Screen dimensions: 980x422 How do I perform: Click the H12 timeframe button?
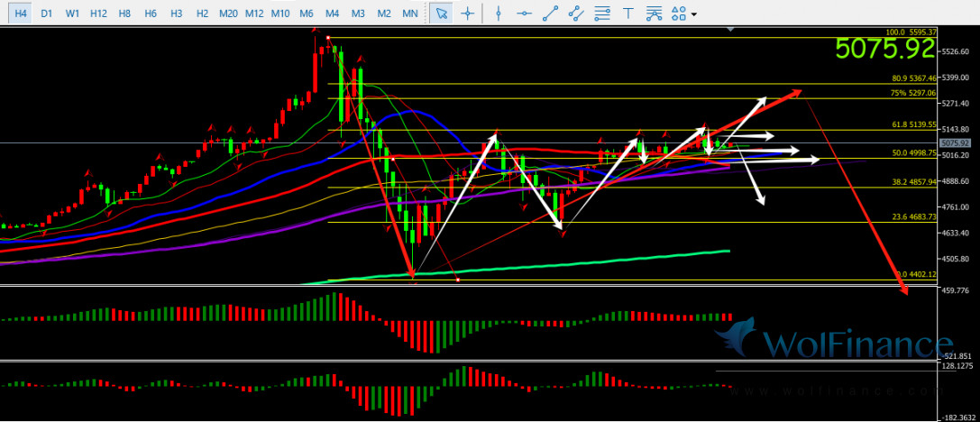coord(99,14)
